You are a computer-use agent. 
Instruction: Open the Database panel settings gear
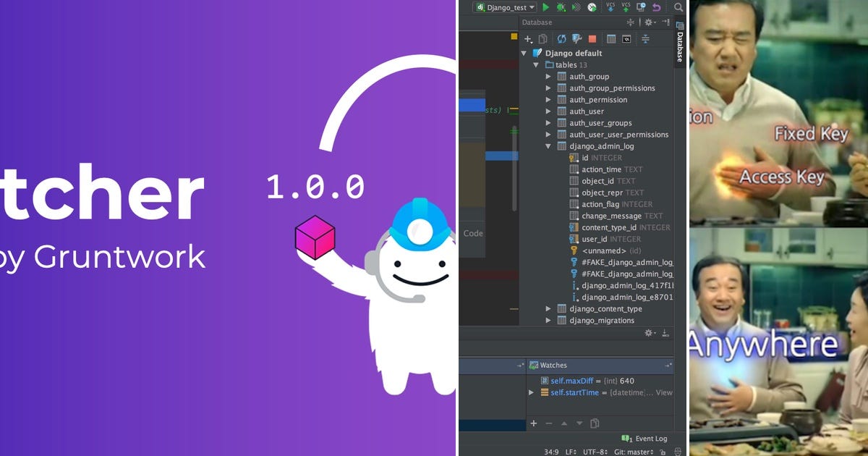coord(647,22)
